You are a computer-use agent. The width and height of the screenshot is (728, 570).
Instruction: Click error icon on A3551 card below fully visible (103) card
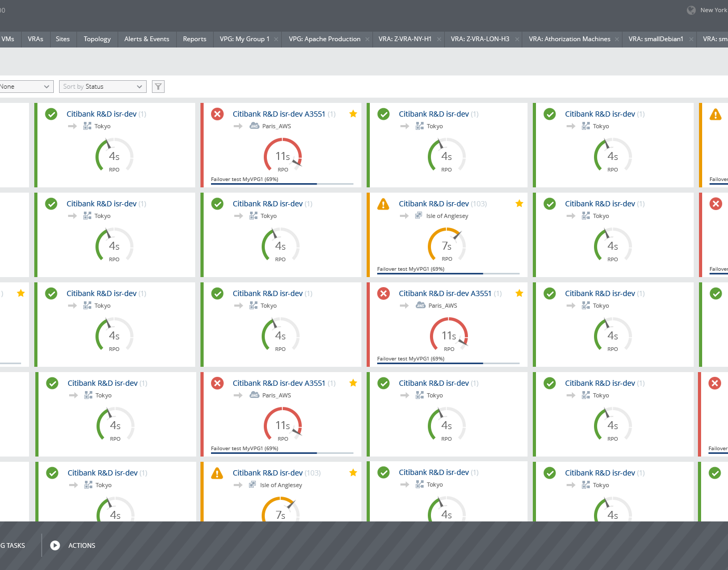[384, 293]
